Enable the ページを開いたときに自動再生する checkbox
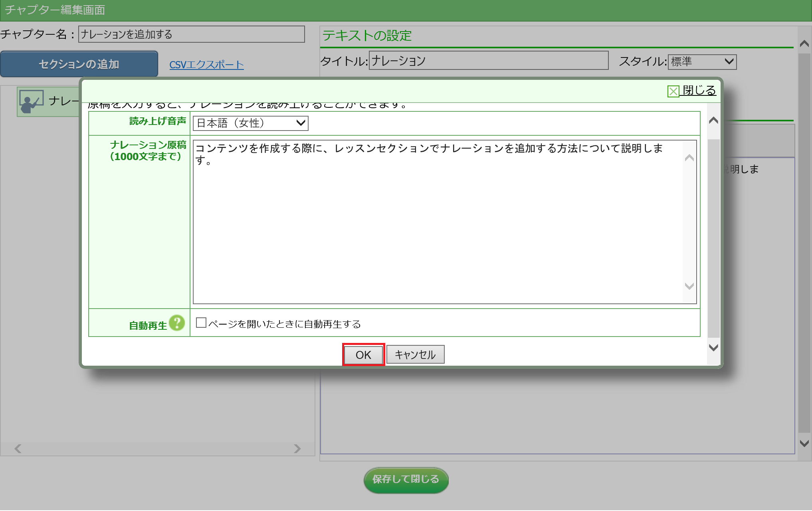The image size is (812, 511). pos(201,323)
